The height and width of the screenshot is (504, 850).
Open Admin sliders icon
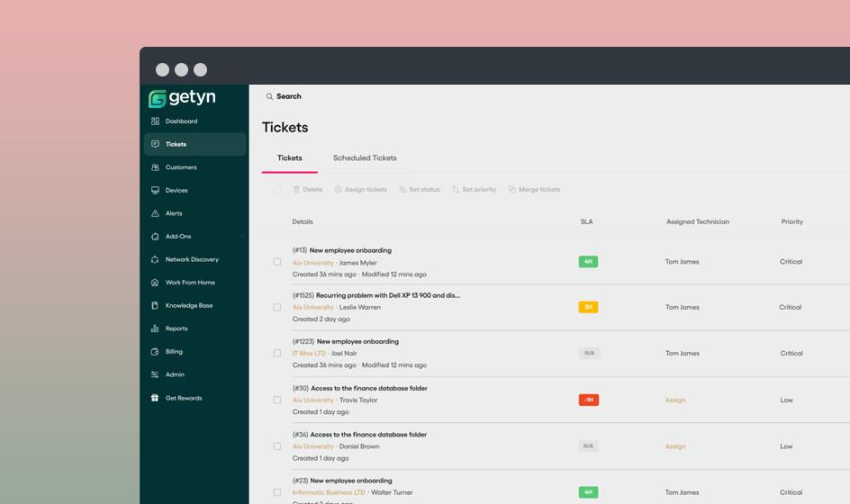(x=155, y=374)
